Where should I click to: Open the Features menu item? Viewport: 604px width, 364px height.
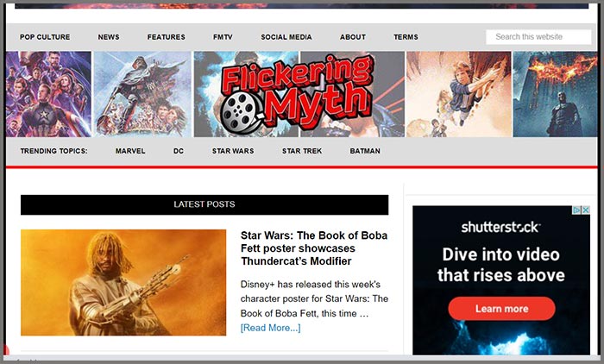[x=166, y=37]
